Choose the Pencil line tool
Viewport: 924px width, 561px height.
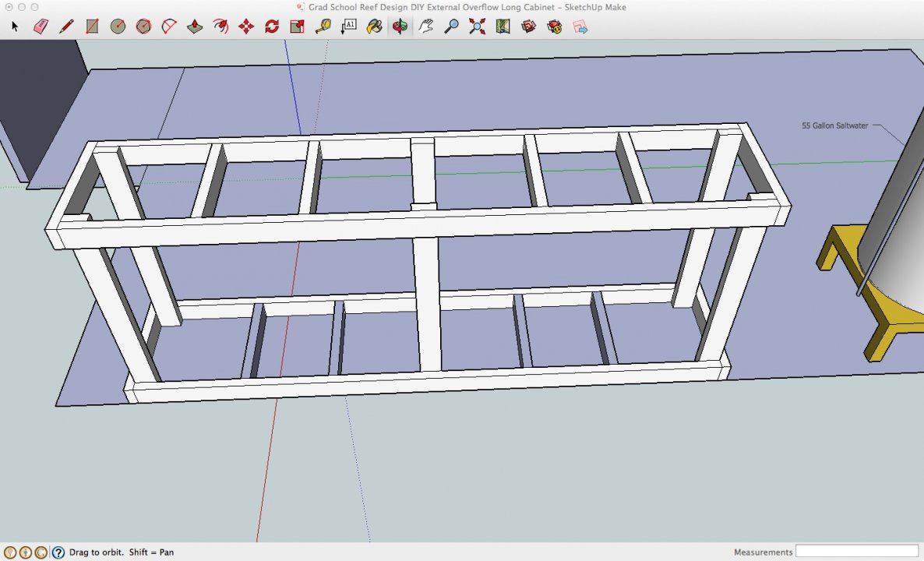click(66, 26)
